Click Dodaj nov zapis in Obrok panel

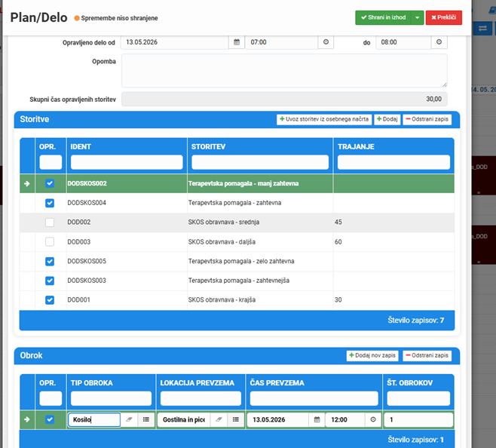372,355
